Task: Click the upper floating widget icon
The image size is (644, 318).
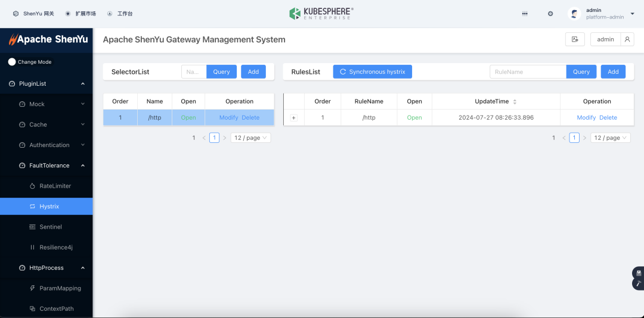Action: (639, 273)
